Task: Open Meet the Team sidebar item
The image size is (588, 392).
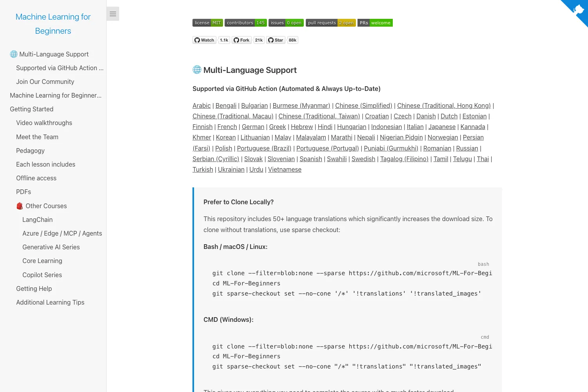Action: click(37, 137)
